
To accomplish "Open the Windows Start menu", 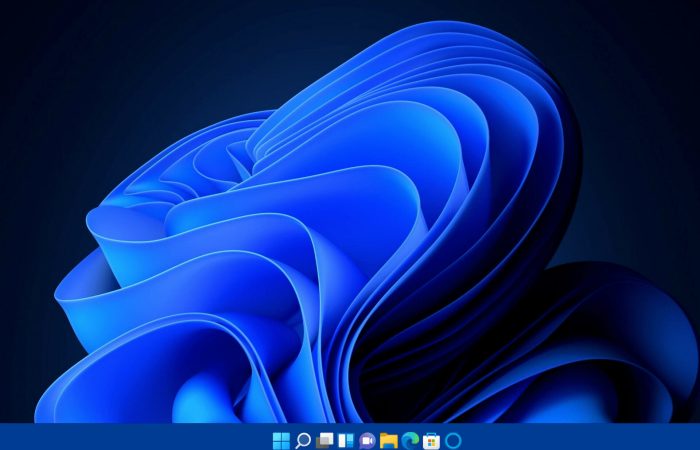I will [281, 441].
